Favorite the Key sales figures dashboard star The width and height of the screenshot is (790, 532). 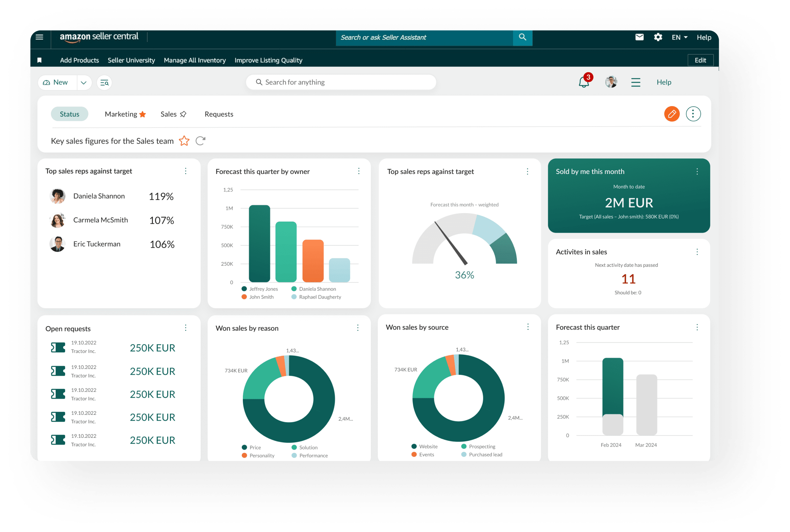[184, 141]
